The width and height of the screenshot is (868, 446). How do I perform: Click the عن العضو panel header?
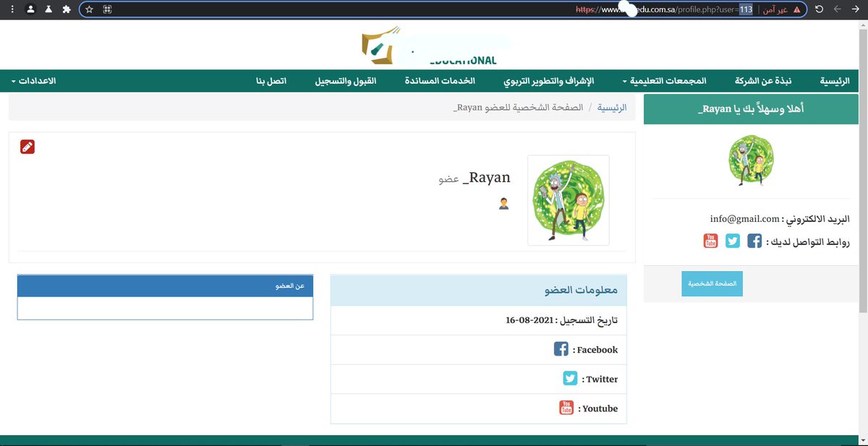165,286
